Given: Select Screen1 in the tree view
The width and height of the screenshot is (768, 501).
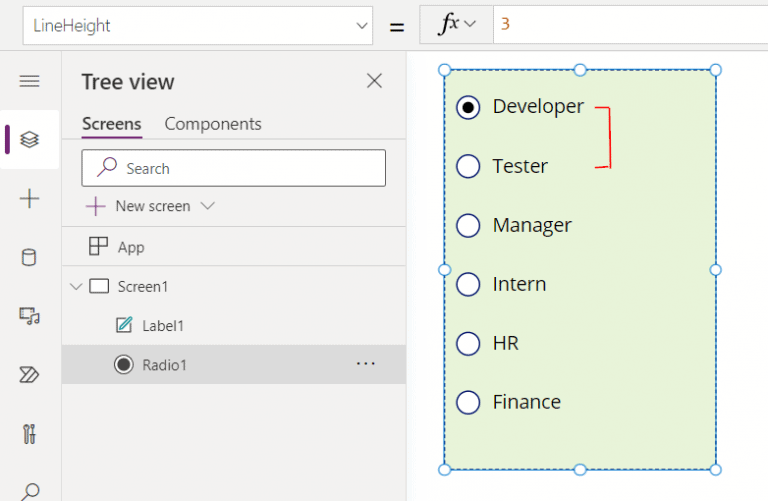Looking at the screenshot, I should pos(234,286).
